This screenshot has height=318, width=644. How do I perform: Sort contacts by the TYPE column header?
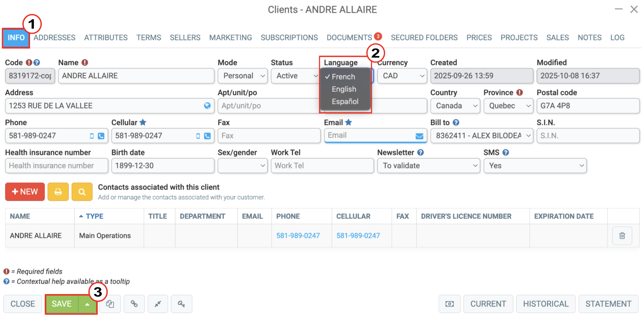click(x=94, y=216)
